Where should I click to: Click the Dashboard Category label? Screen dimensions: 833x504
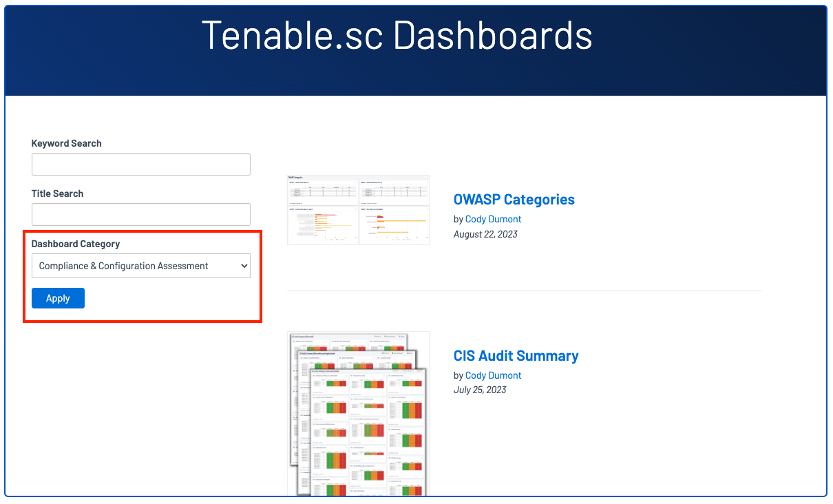point(76,244)
